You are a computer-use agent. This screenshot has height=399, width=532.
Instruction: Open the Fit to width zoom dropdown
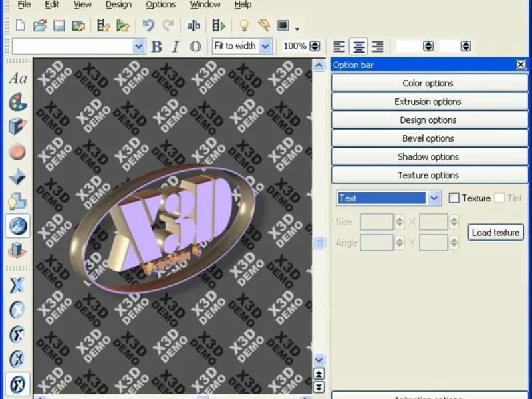coord(265,46)
